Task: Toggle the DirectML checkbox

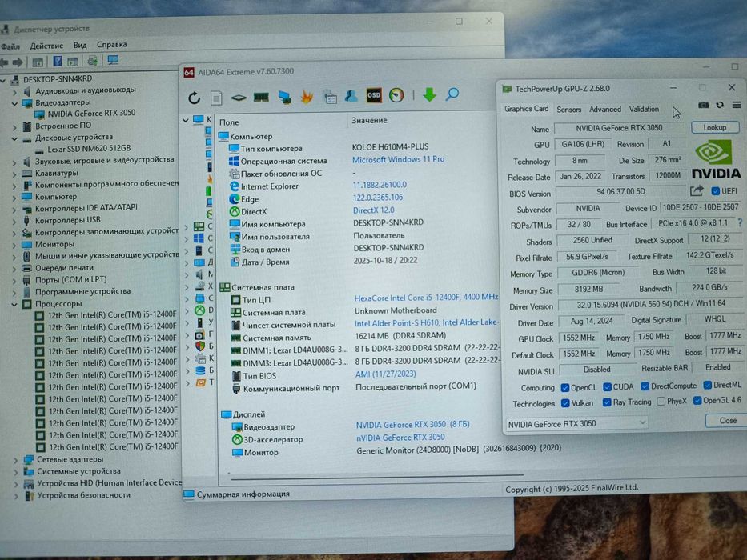Action: pos(708,385)
